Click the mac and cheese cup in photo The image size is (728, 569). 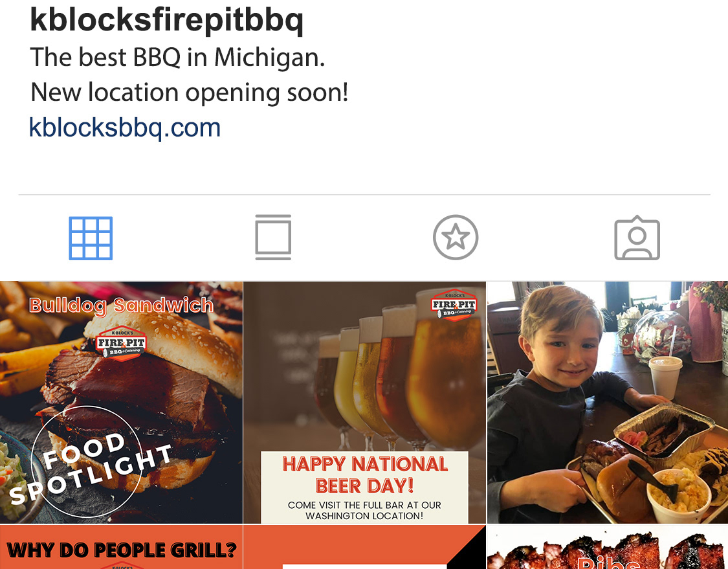[678, 494]
